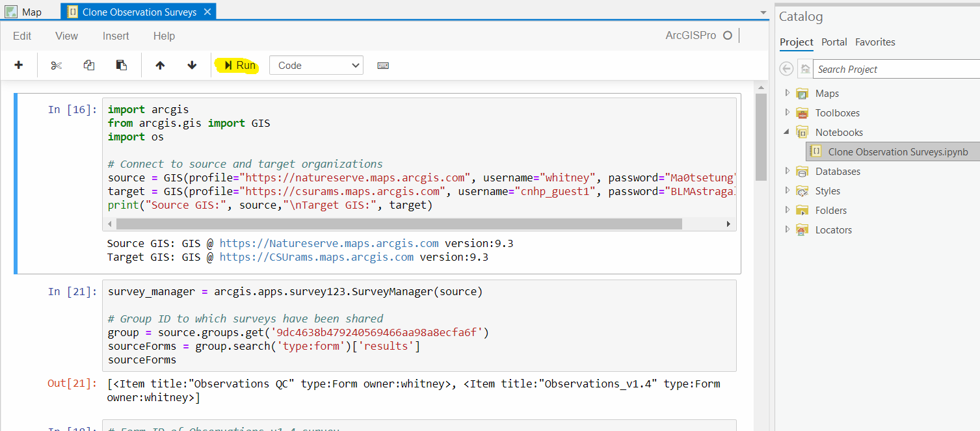Switch to the Portal tab in Catalog
The image size is (980, 431).
(x=834, y=42)
